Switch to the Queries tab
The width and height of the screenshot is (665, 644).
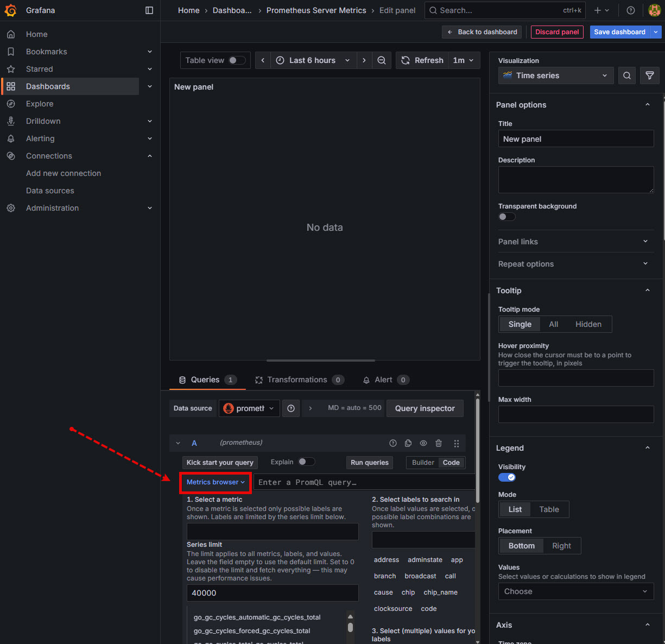click(x=207, y=380)
